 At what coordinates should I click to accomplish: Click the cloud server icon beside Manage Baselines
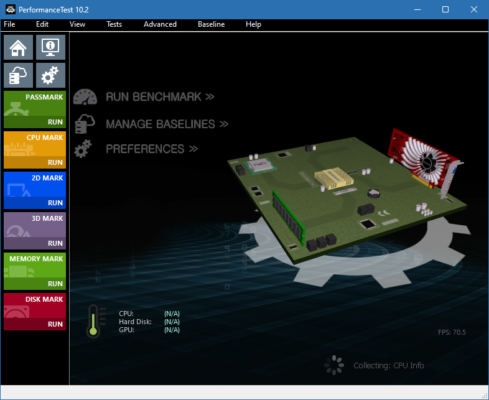pyautogui.click(x=85, y=124)
